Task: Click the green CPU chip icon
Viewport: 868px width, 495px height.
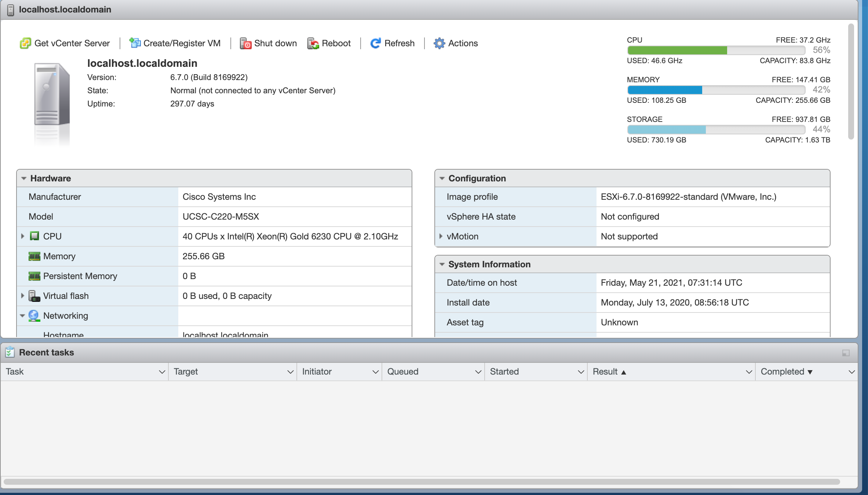Action: pos(34,236)
